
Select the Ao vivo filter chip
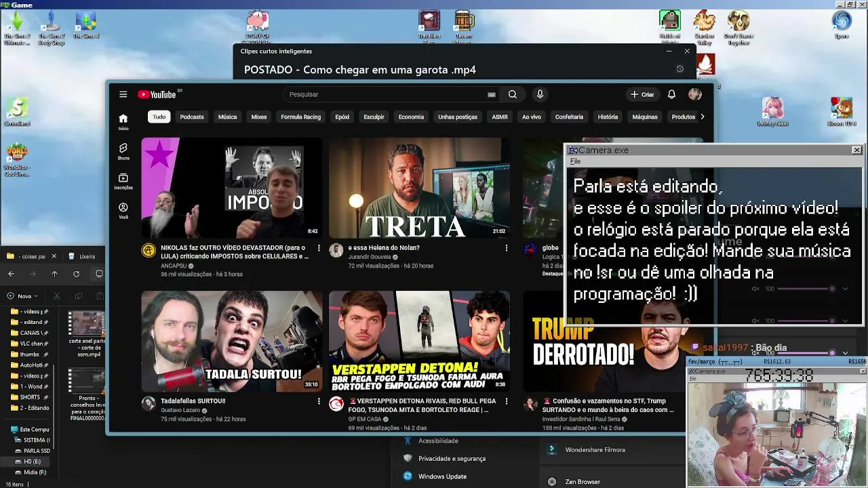(532, 117)
